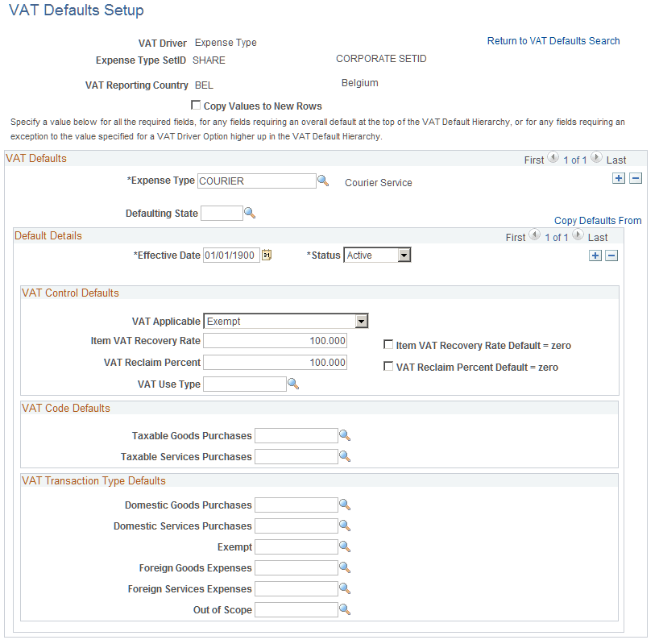Open the Domestic Services Purchases lookup

click(345, 526)
